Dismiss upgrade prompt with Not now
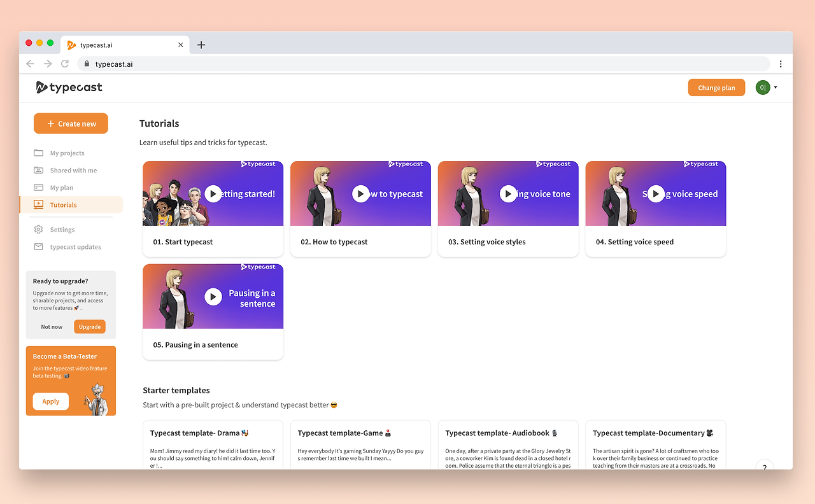This screenshot has width=815, height=504. (52, 326)
